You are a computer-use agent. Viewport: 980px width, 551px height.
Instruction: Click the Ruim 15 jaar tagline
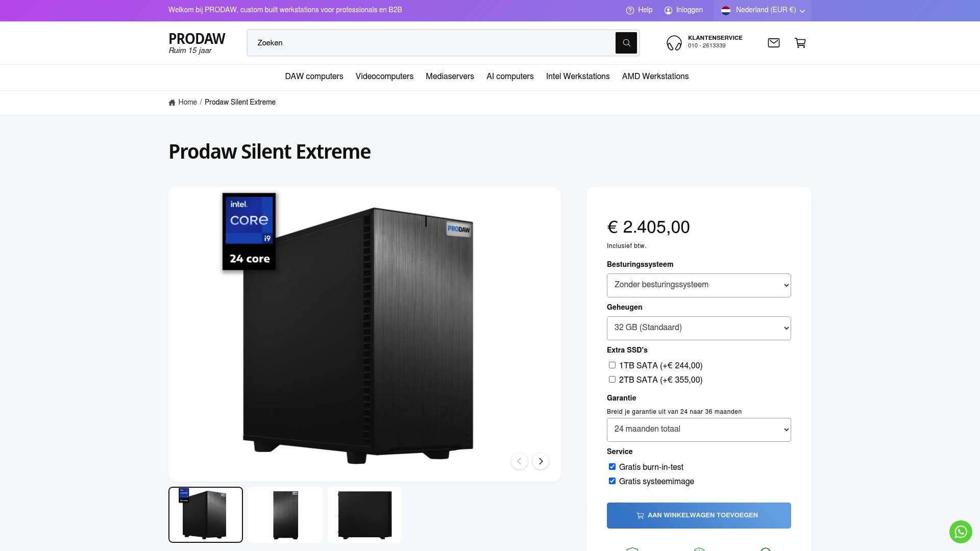190,51
